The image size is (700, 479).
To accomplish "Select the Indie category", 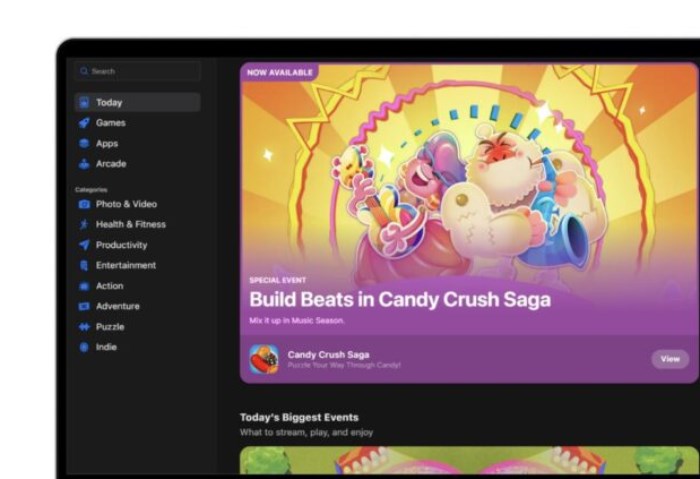I will coord(106,347).
